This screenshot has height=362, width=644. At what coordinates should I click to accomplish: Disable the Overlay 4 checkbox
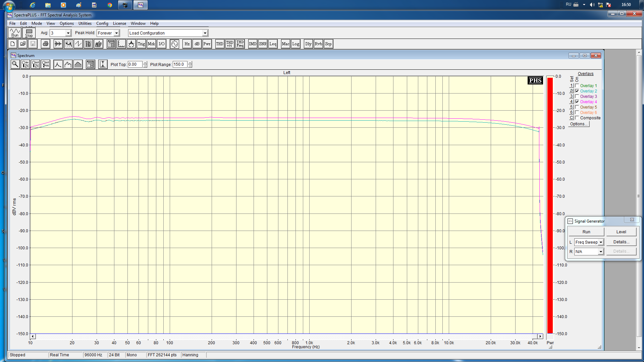[x=577, y=102]
